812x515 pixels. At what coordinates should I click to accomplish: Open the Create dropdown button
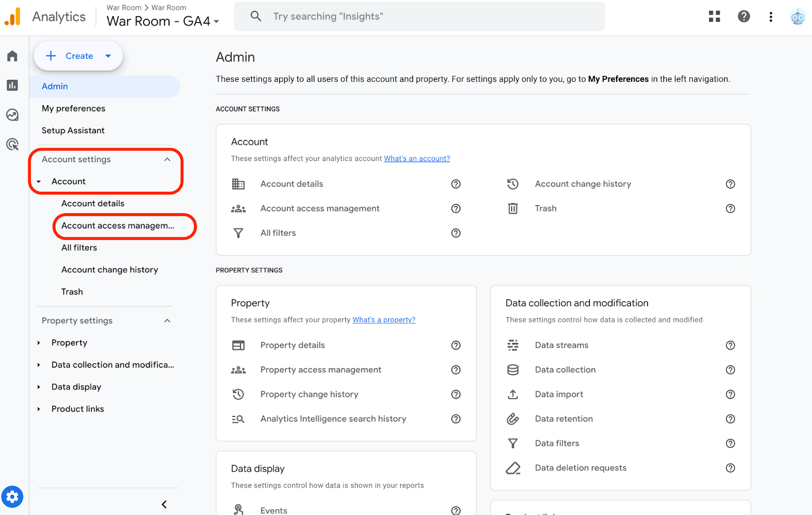pyautogui.click(x=78, y=56)
